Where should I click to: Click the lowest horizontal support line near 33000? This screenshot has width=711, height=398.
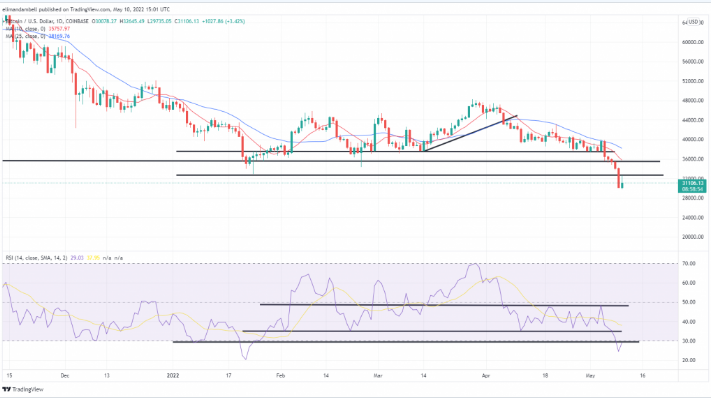tap(419, 175)
